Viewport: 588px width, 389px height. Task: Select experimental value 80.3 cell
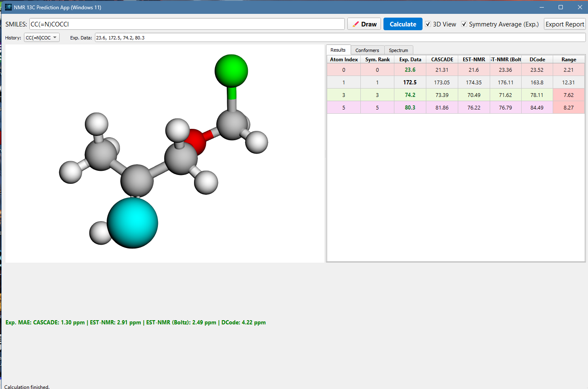pyautogui.click(x=410, y=108)
